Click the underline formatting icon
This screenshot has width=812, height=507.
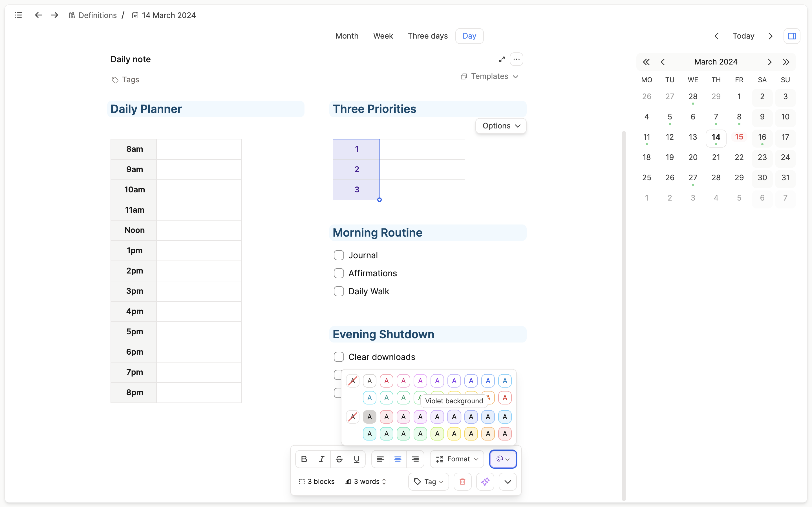click(x=357, y=459)
